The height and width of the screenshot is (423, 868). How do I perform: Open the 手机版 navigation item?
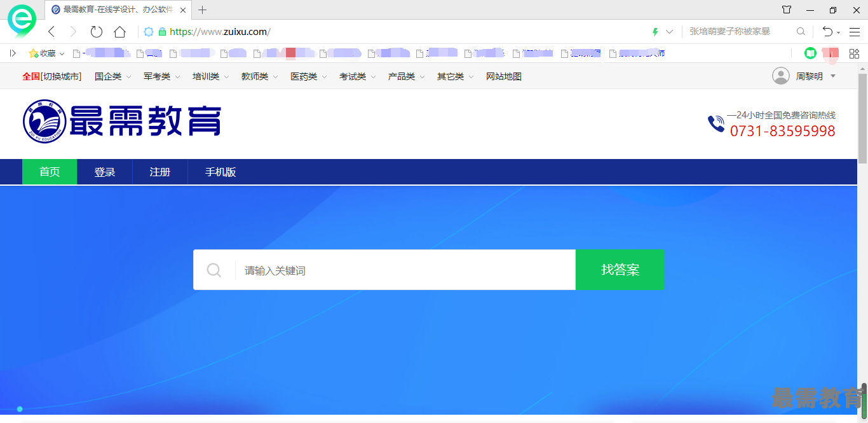[220, 172]
